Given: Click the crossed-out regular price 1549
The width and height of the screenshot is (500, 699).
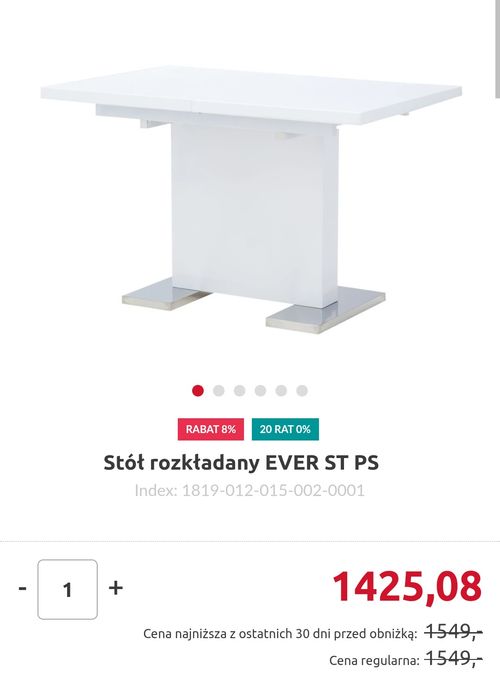Looking at the screenshot, I should [454, 658].
